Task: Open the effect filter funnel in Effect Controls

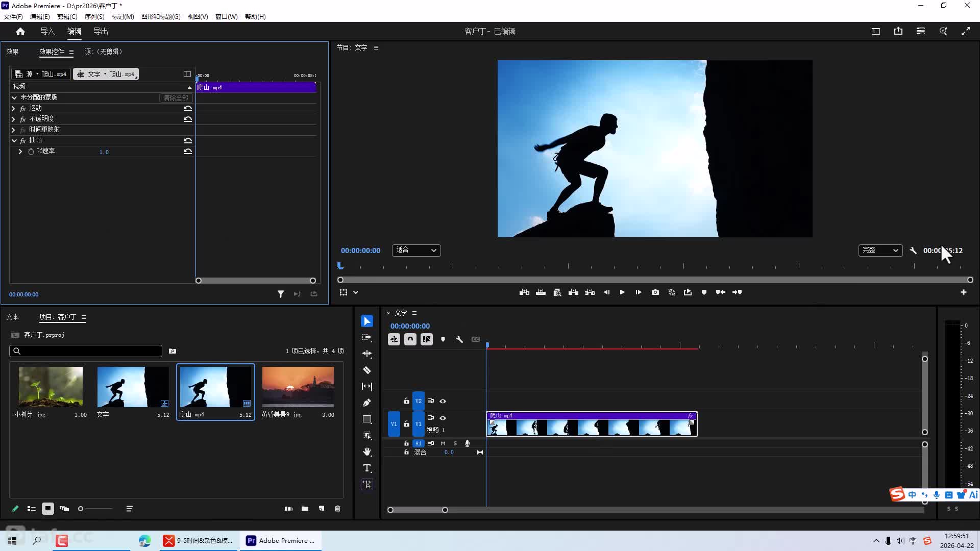Action: (281, 294)
